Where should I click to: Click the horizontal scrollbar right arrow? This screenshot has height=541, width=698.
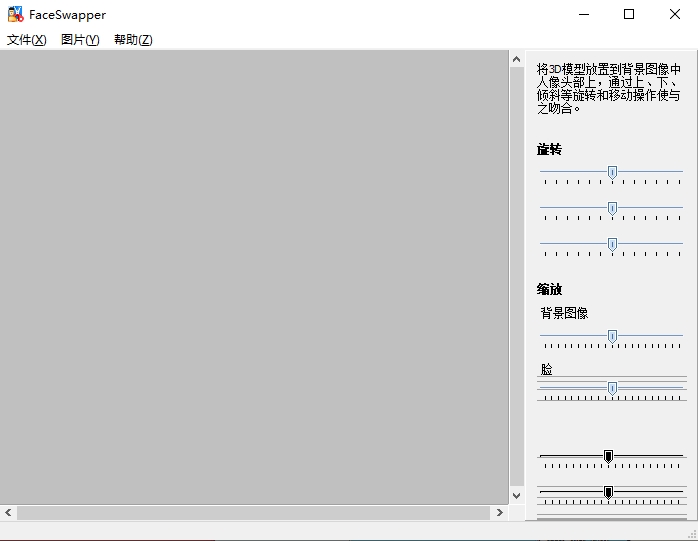500,512
